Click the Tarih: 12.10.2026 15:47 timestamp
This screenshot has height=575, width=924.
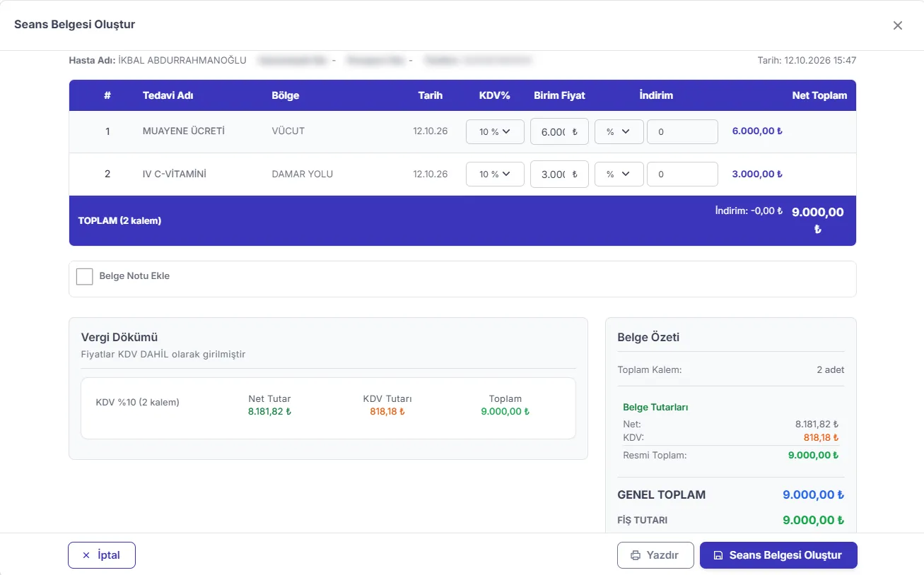click(807, 61)
